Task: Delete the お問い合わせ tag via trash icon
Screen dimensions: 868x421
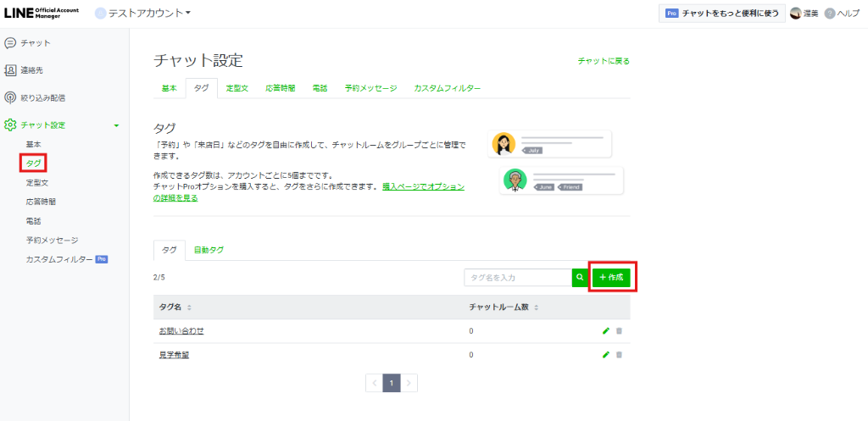Action: (619, 331)
